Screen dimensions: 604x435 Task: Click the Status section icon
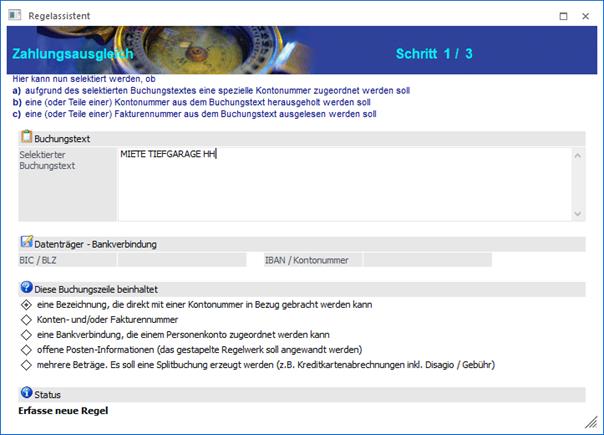(26, 394)
